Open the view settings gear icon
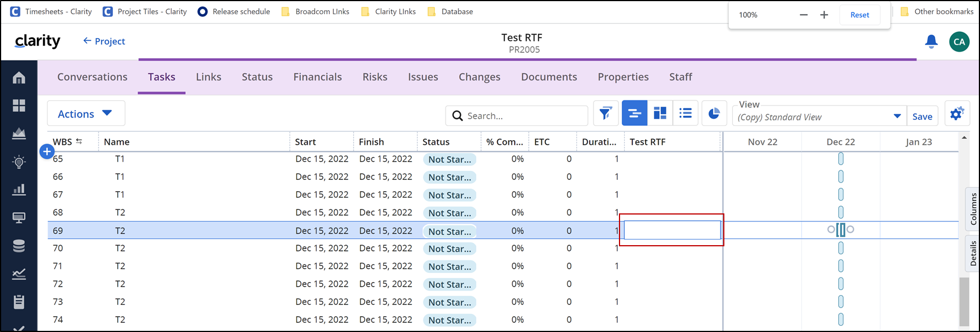 [x=957, y=114]
